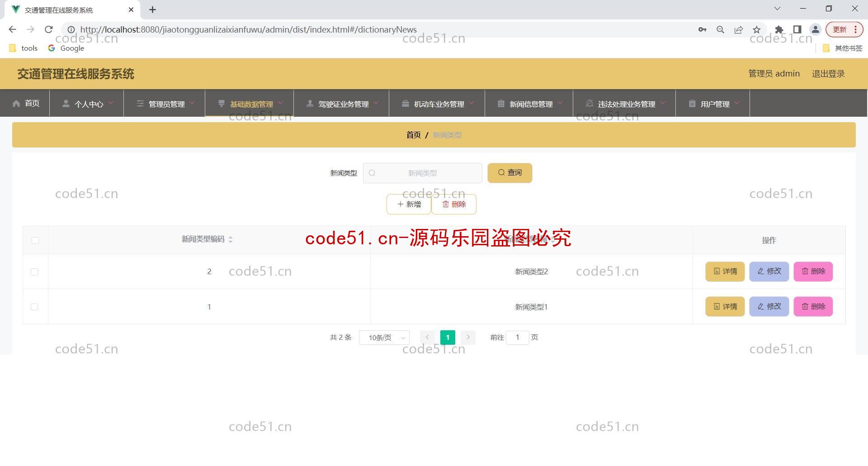Click the sliders icon beside 管理员管理

pos(140,104)
